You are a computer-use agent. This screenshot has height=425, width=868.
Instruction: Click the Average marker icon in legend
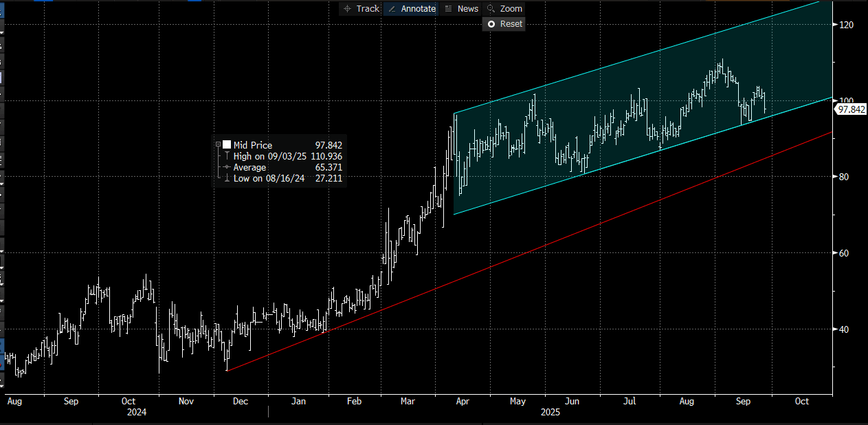pyautogui.click(x=226, y=167)
